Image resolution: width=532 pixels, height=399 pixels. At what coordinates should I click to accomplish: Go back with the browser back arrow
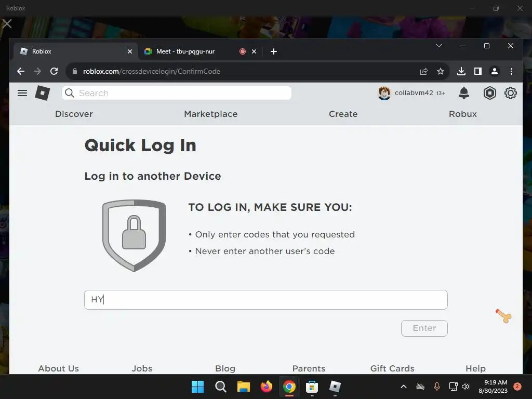click(x=21, y=71)
